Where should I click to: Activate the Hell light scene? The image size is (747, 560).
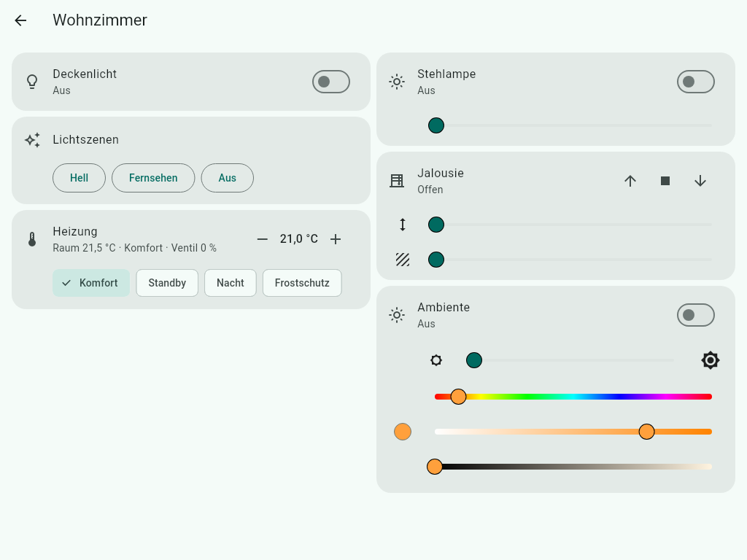click(79, 178)
